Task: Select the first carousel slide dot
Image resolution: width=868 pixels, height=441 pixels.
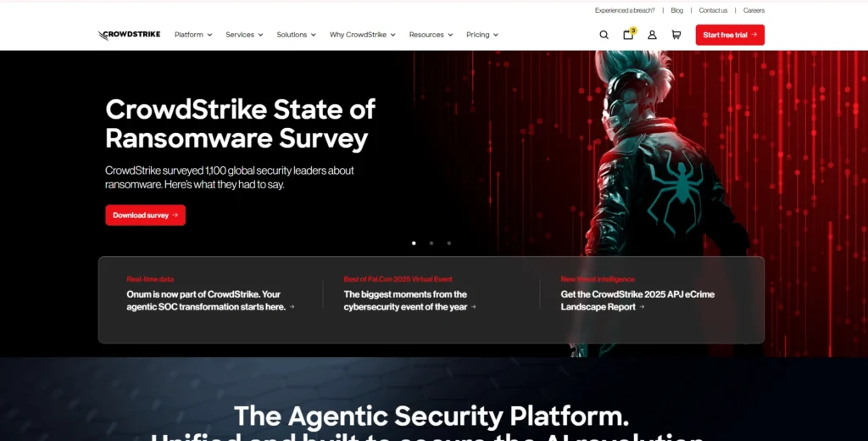Action: point(414,243)
